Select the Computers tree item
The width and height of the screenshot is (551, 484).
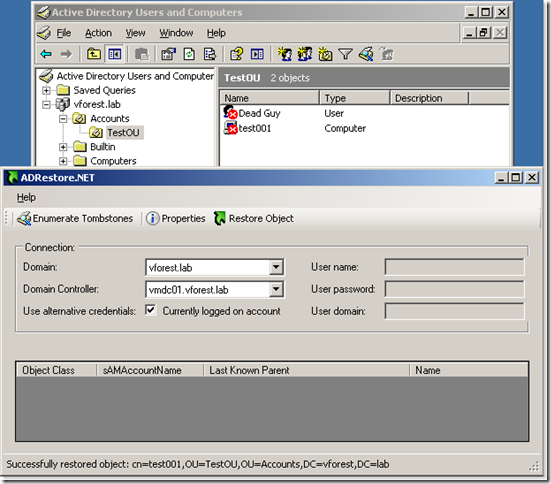click(x=113, y=161)
